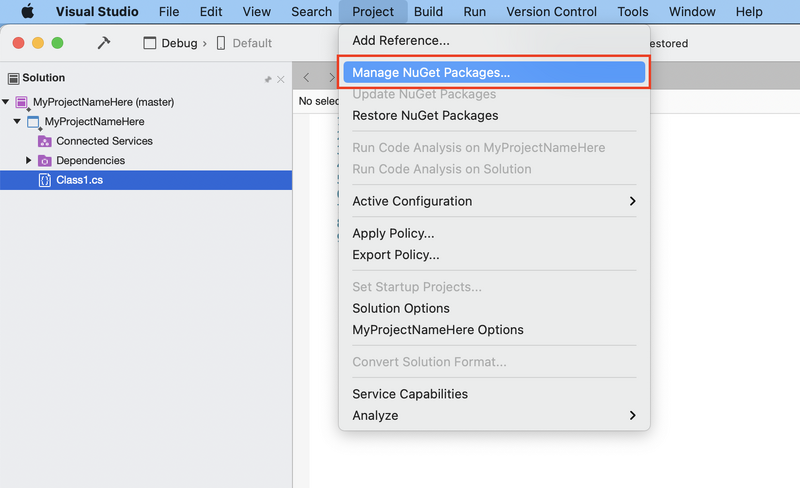Viewport: 800px width, 488px height.
Task: Open the File menu
Action: [169, 11]
